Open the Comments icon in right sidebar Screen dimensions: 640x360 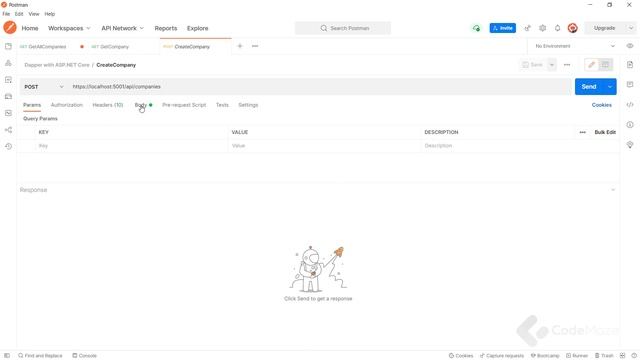click(630, 84)
